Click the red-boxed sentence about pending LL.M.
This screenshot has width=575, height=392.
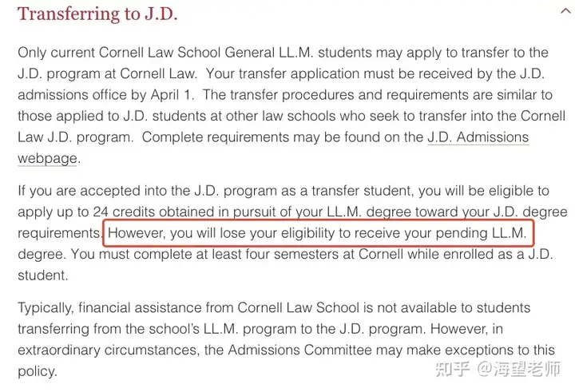coord(319,234)
